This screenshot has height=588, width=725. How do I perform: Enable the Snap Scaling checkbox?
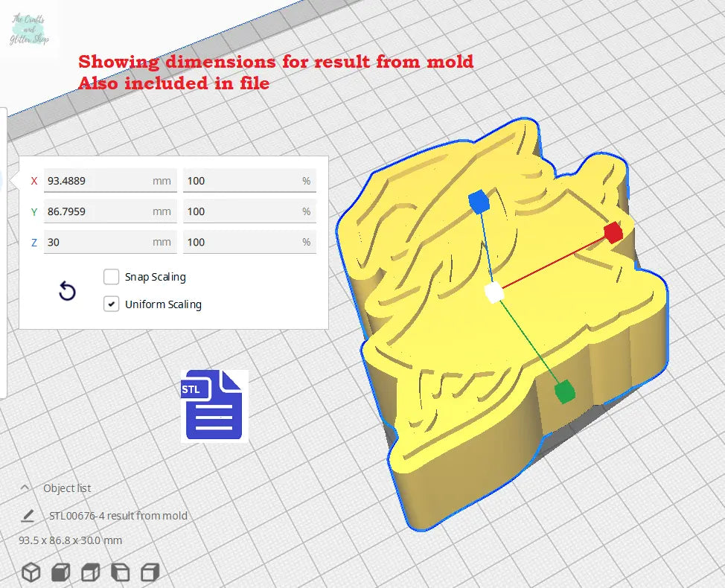(x=112, y=277)
